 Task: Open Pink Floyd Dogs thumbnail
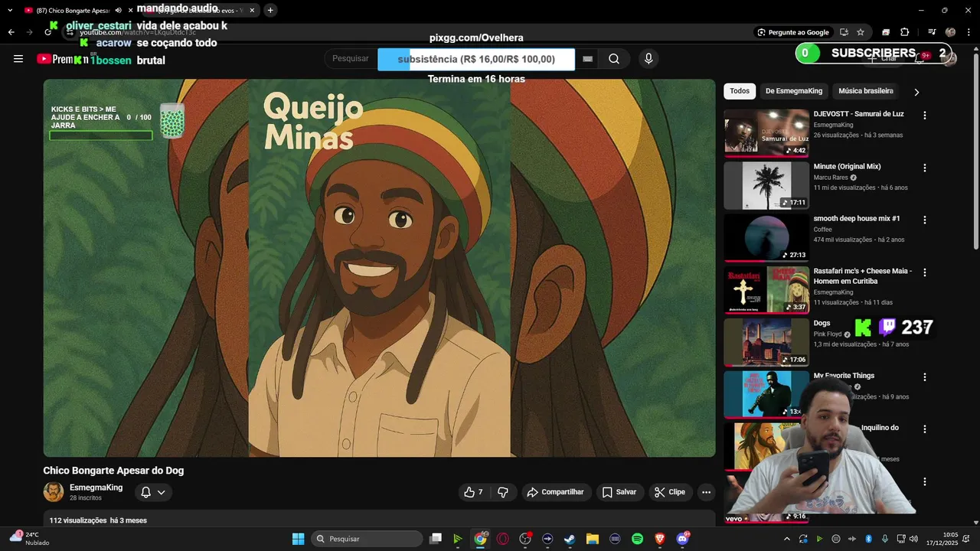pyautogui.click(x=766, y=342)
